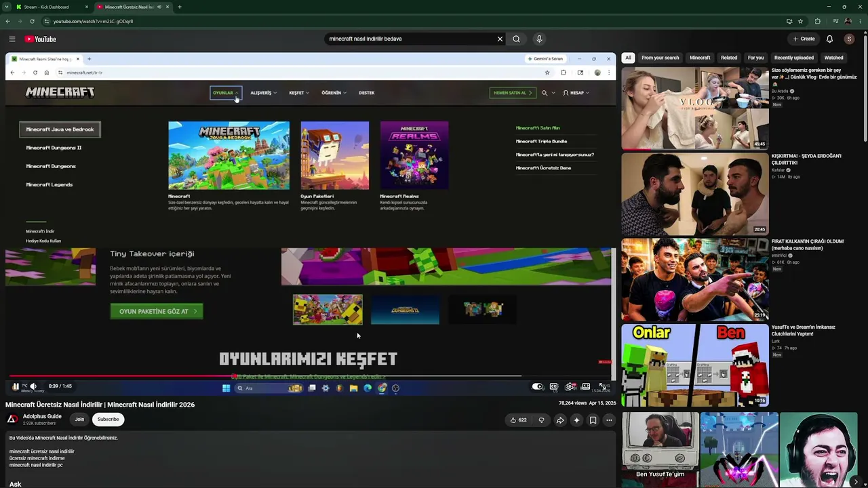Open the Ask section below the description
The height and width of the screenshot is (488, 868).
[x=16, y=484]
